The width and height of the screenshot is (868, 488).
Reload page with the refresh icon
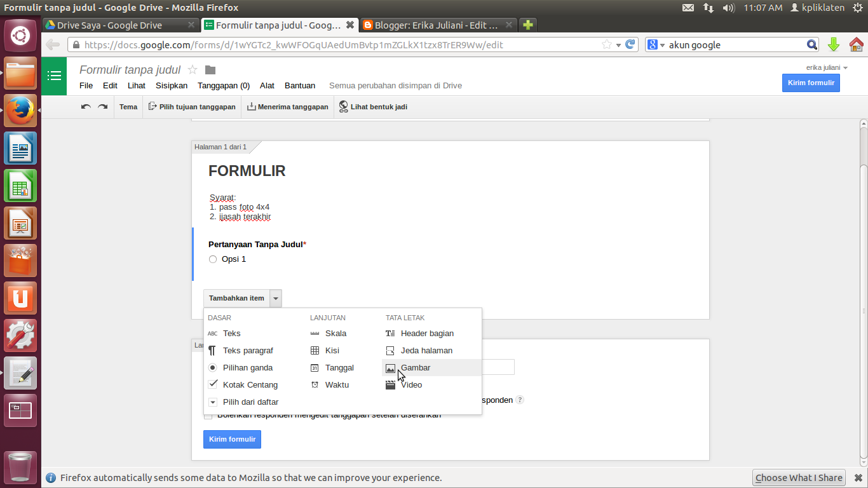click(630, 44)
